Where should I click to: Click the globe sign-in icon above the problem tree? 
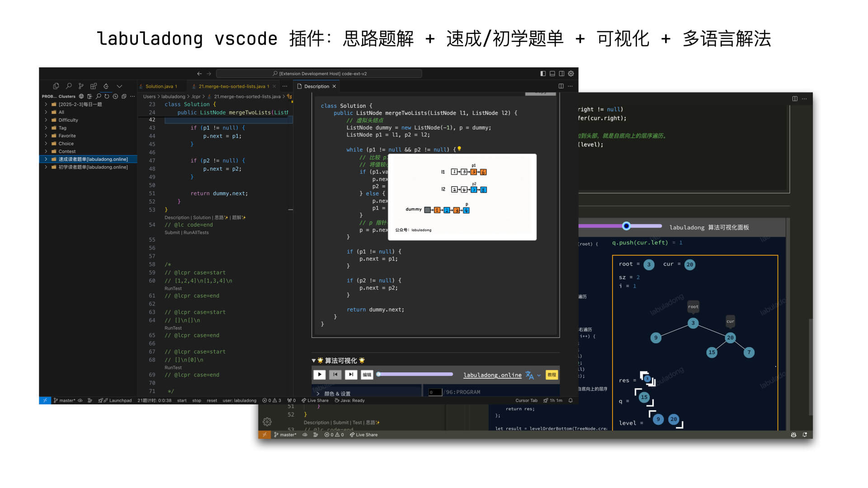point(81,96)
